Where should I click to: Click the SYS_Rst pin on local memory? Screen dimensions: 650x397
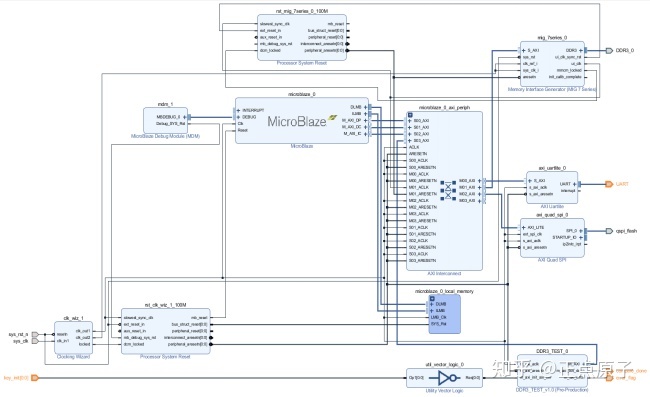tap(439, 324)
